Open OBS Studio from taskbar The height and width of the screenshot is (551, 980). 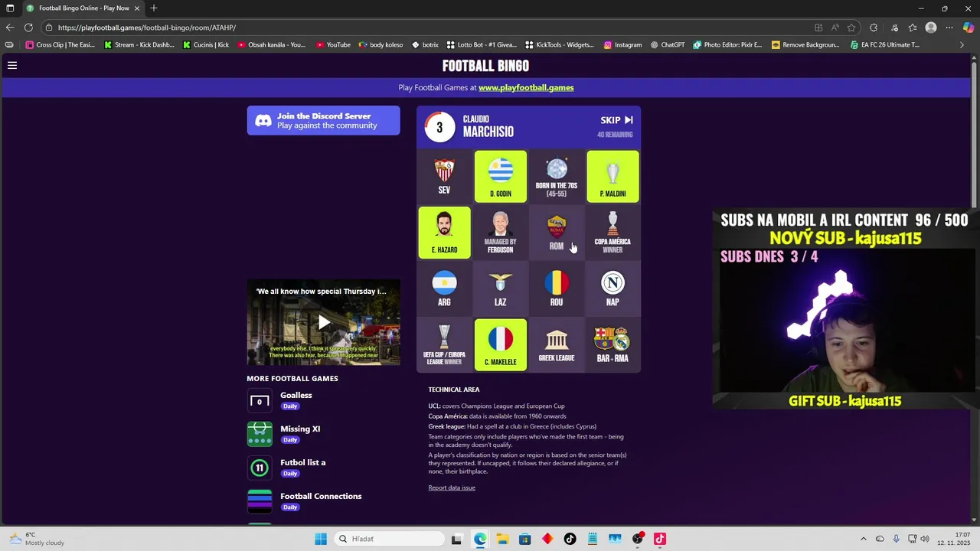(637, 539)
